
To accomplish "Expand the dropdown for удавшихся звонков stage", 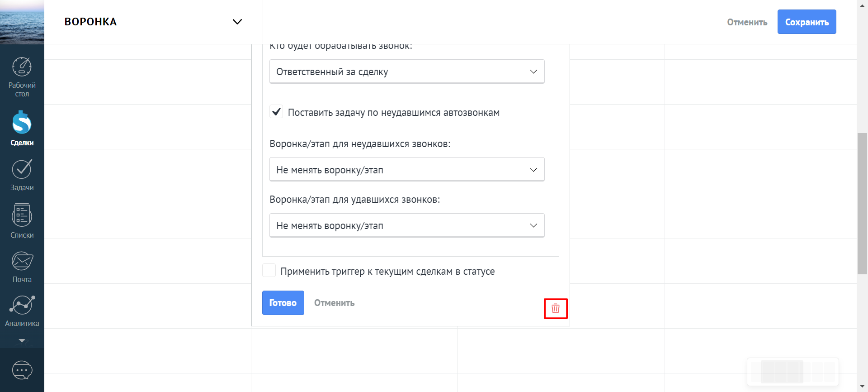I will (x=406, y=225).
